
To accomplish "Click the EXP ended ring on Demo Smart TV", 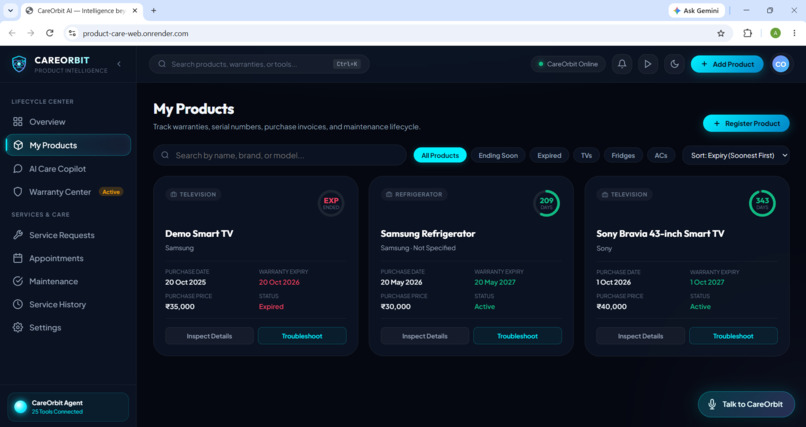I will [331, 203].
